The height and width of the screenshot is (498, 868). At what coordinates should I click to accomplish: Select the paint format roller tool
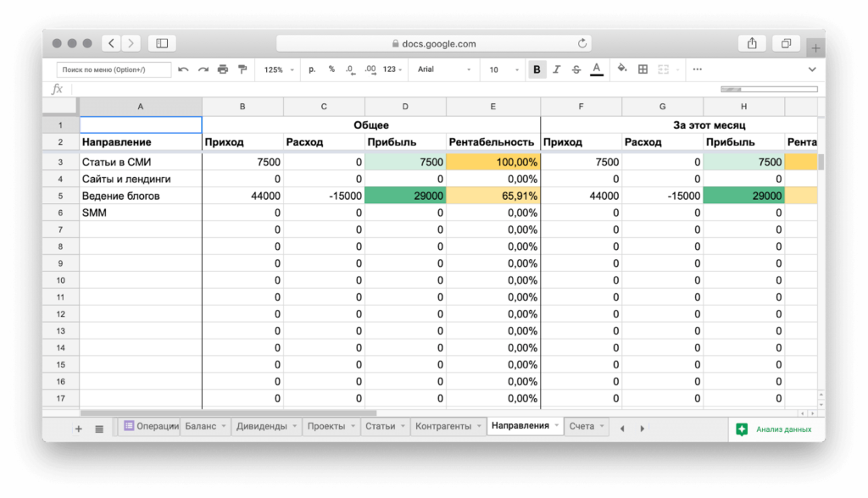(242, 69)
